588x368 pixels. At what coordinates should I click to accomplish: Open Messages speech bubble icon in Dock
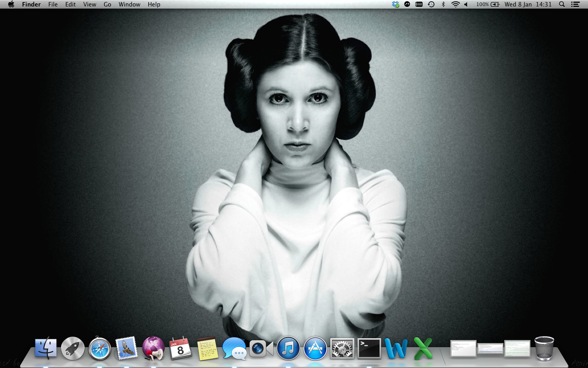pos(234,349)
